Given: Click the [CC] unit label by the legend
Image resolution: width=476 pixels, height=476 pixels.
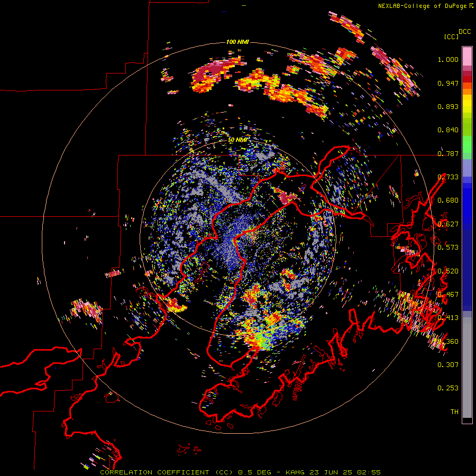Looking at the screenshot, I should pyautogui.click(x=451, y=36).
